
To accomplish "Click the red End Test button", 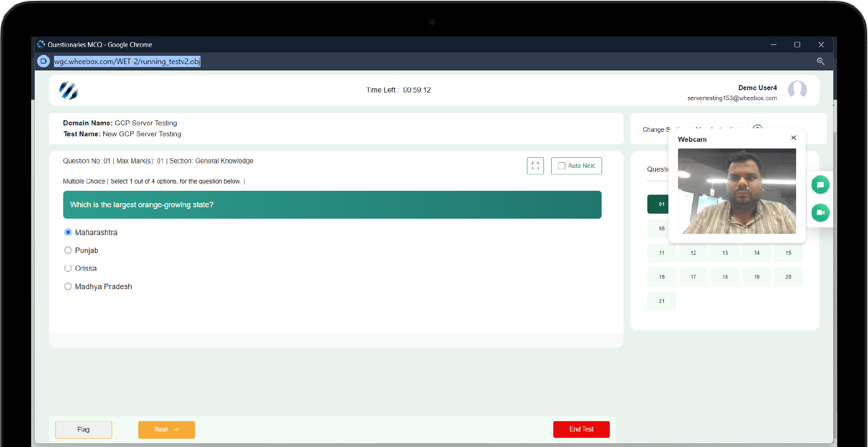I will pos(581,429).
